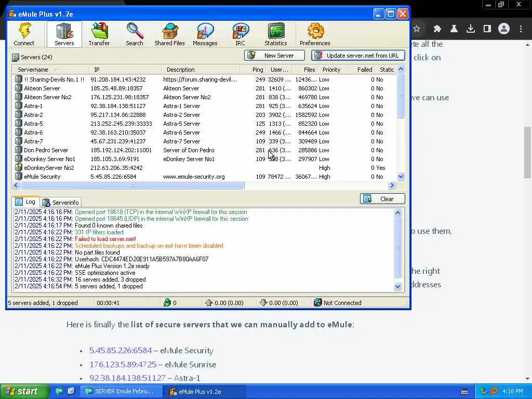Screen dimensions: 532x399
Task: Select the Astra-7 server row
Action: [204, 141]
